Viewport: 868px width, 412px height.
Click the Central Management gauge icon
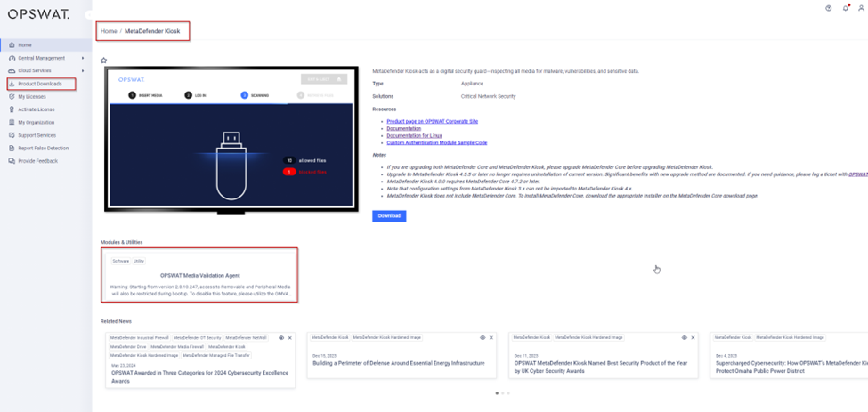12,58
